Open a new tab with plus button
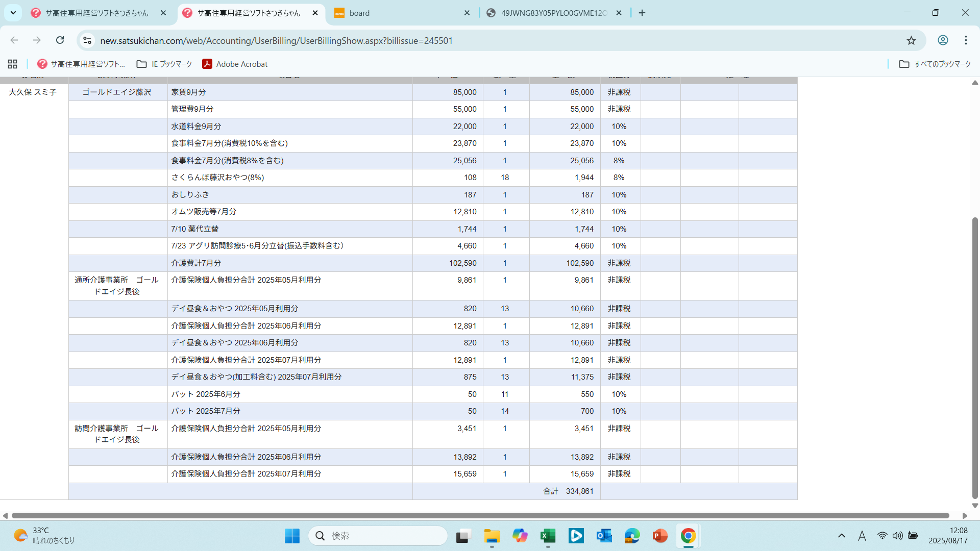The width and height of the screenshot is (980, 551). pyautogui.click(x=642, y=13)
